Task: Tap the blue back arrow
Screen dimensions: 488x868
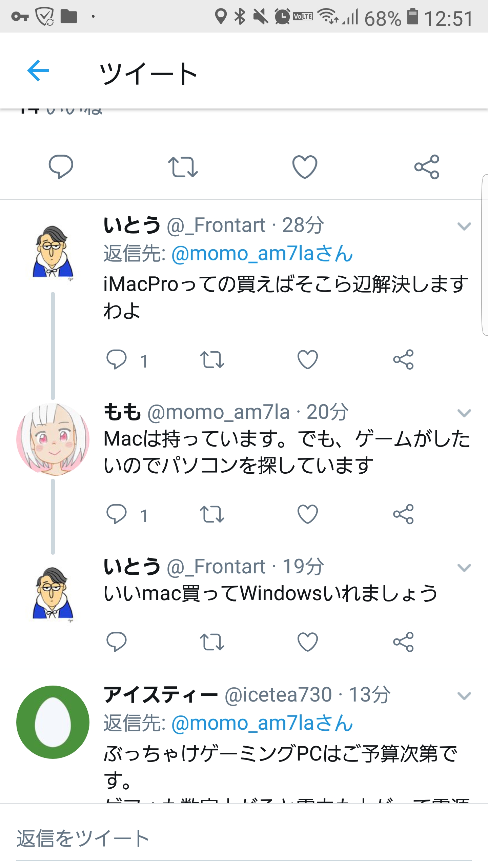Action: (38, 71)
